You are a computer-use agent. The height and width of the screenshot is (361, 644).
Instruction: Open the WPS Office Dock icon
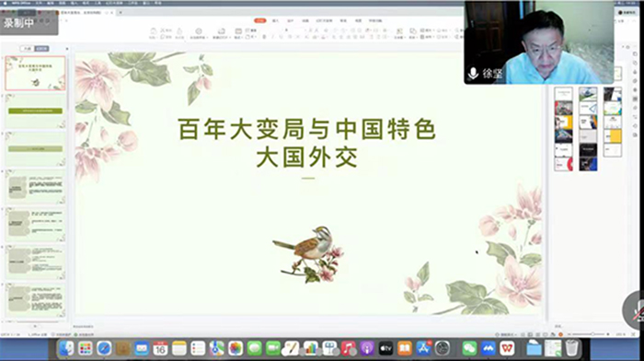[507, 349]
